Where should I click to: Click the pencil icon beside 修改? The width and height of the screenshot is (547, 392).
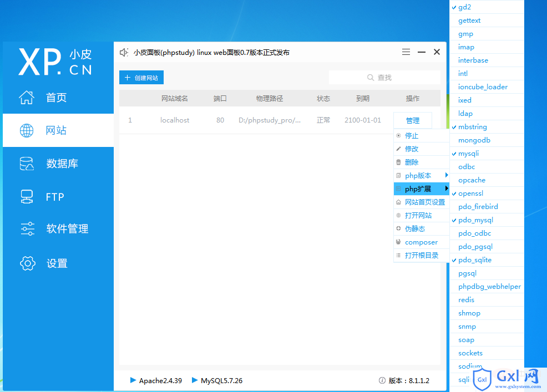coord(398,149)
